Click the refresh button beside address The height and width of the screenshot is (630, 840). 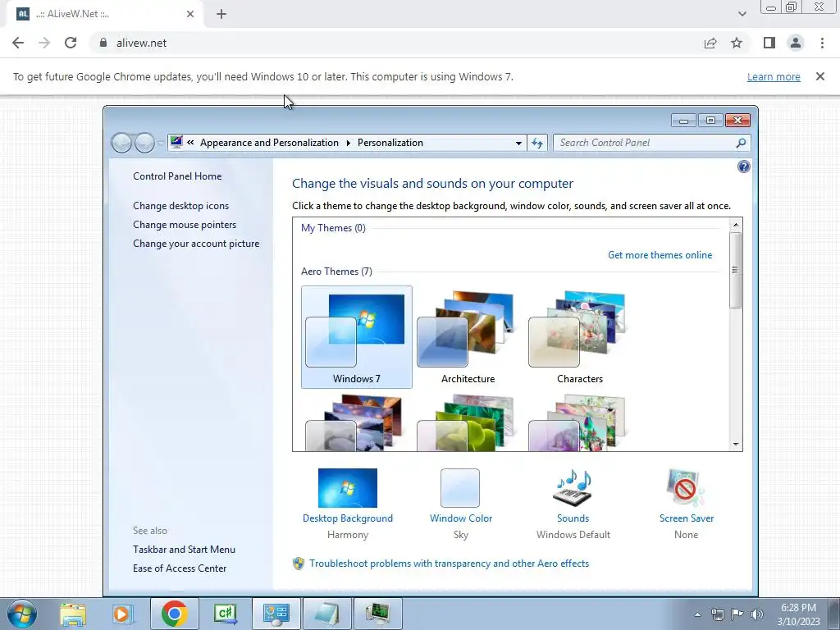(537, 143)
